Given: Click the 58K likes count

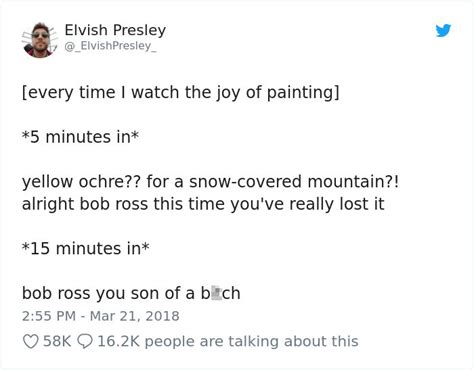Looking at the screenshot, I should pyautogui.click(x=57, y=341).
